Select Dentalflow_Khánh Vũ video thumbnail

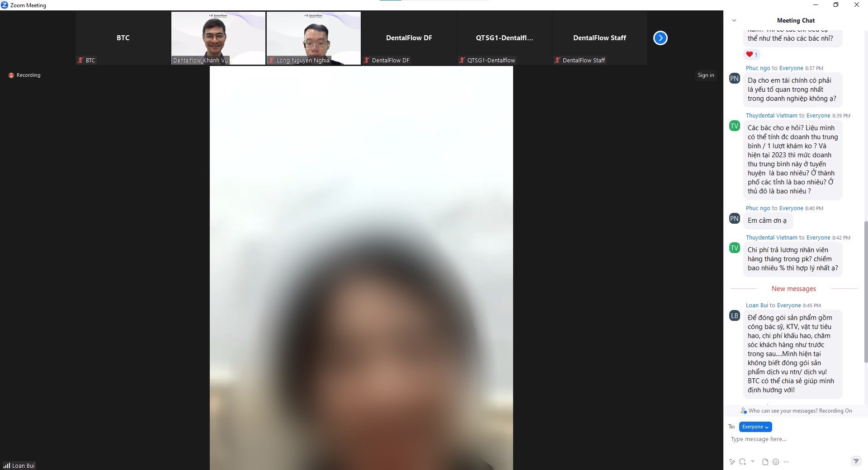pyautogui.click(x=218, y=38)
